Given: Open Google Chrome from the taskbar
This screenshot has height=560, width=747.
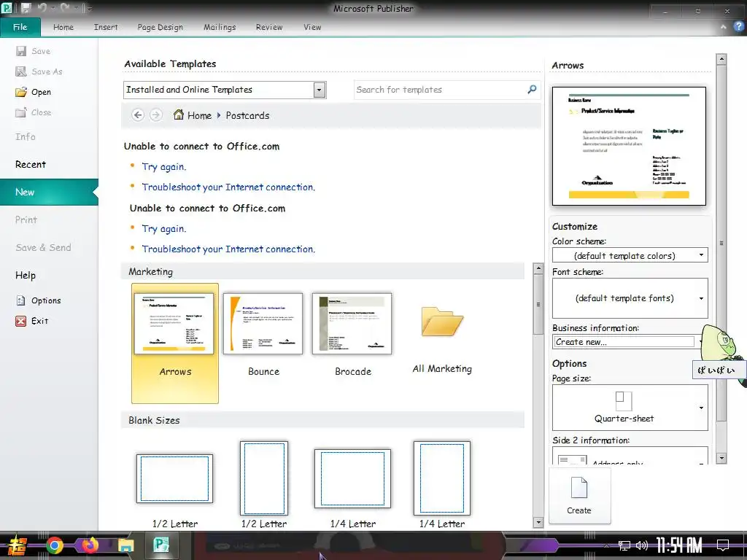Looking at the screenshot, I should click(x=54, y=545).
